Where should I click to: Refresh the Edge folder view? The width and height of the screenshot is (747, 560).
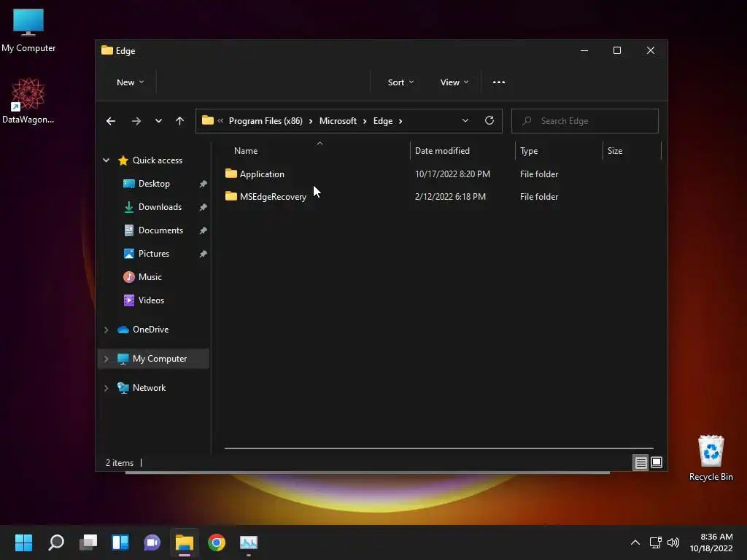pos(489,120)
